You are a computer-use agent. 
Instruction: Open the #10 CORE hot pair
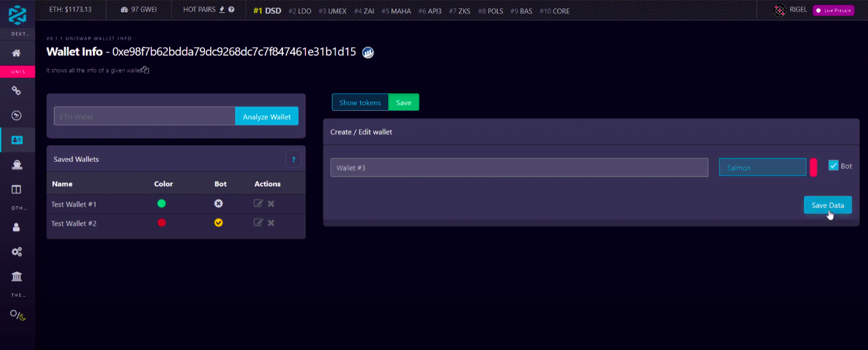[554, 11]
